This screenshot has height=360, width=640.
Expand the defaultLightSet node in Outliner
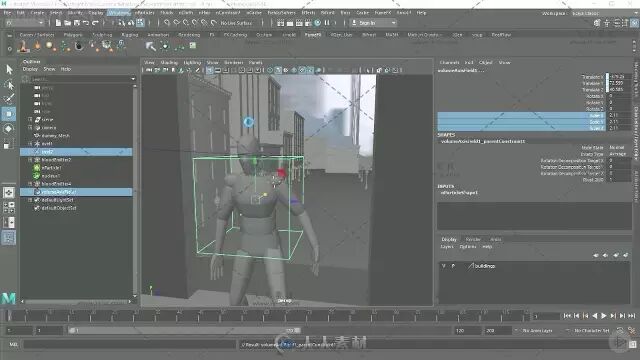[30, 200]
